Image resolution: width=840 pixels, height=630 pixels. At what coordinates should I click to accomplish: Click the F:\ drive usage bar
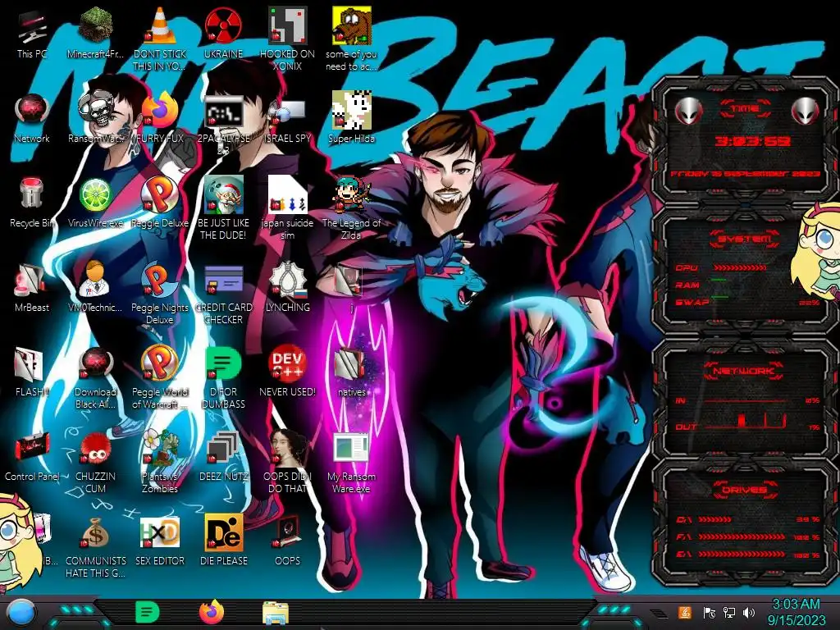click(742, 536)
